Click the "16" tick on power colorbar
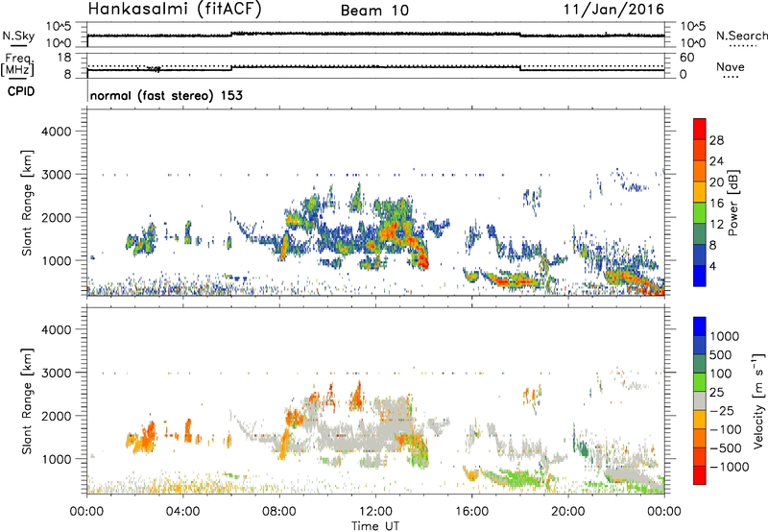 (716, 203)
